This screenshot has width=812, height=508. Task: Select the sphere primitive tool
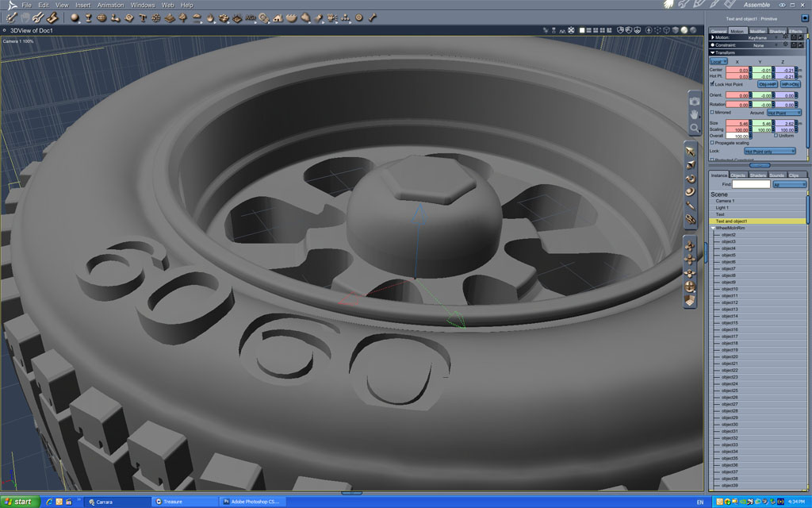click(75, 17)
